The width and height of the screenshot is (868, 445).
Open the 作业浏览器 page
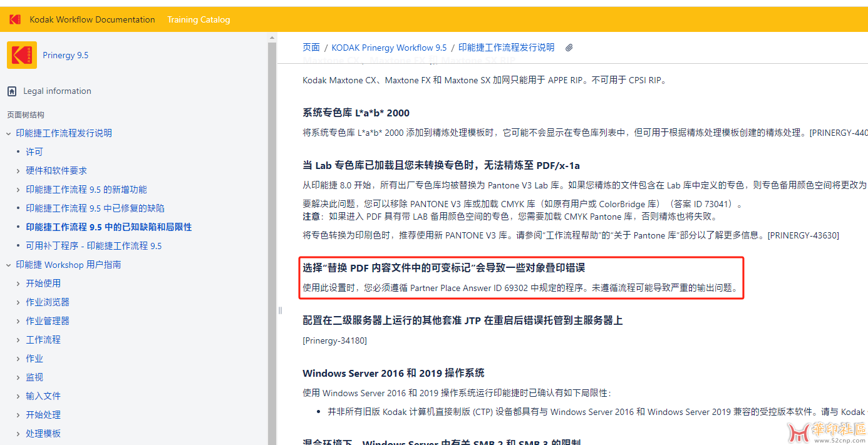click(x=48, y=302)
